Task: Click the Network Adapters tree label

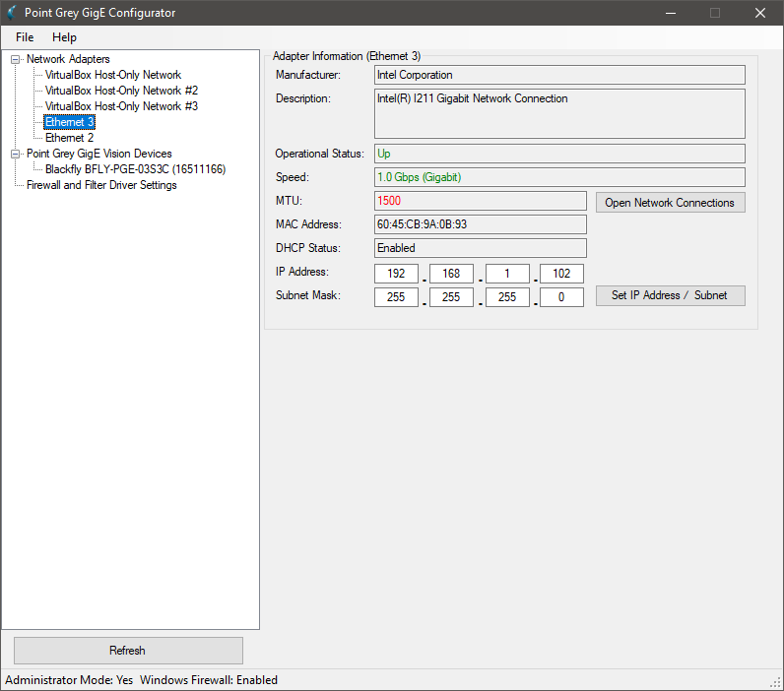Action: 68,59
